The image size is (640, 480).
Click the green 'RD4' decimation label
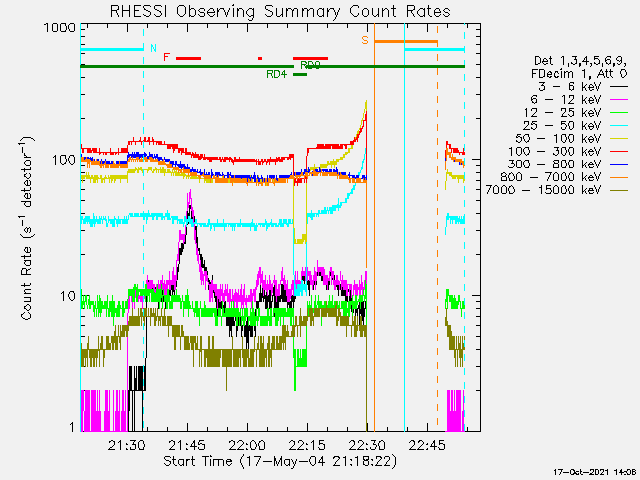pyautogui.click(x=276, y=74)
